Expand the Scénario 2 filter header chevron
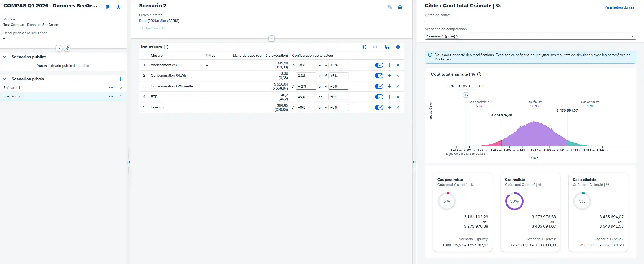 (x=271, y=38)
